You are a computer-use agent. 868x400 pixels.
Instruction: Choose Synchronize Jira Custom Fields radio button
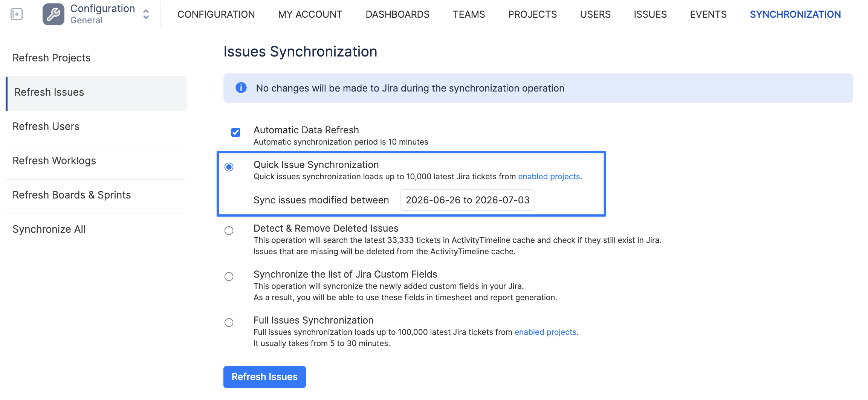[x=229, y=276]
